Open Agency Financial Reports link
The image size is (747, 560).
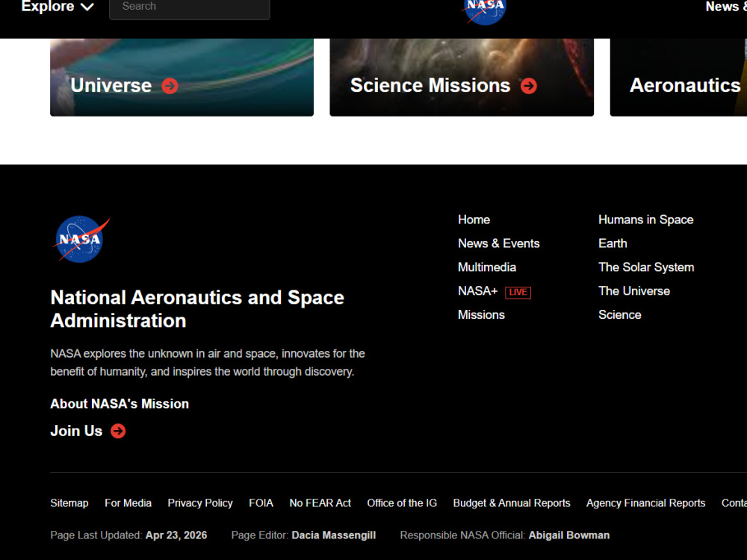tap(645, 503)
